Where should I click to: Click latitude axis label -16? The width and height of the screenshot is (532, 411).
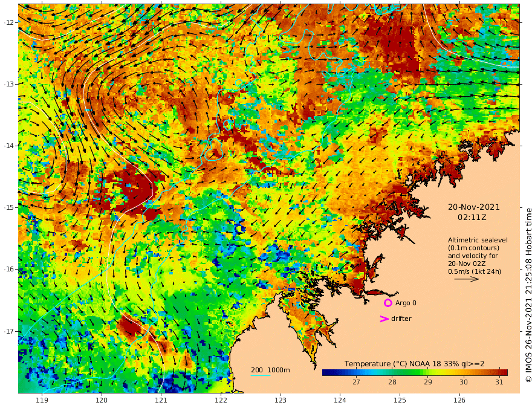click(x=9, y=269)
